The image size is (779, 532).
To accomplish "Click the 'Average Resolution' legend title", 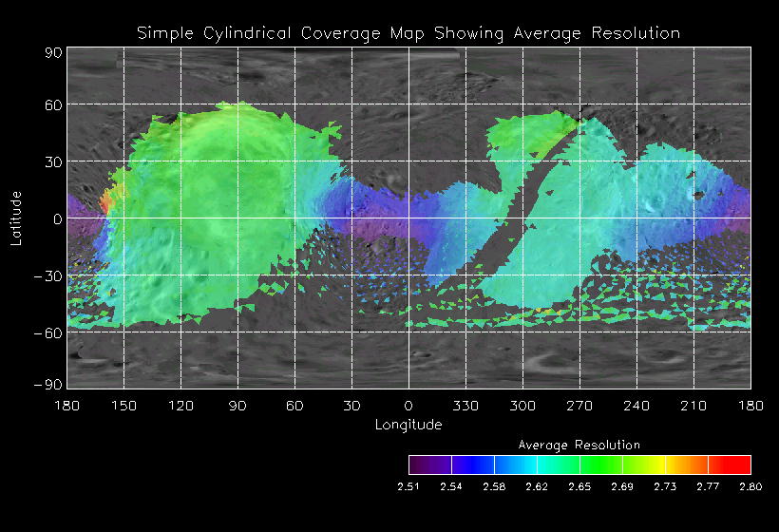I will click(579, 445).
